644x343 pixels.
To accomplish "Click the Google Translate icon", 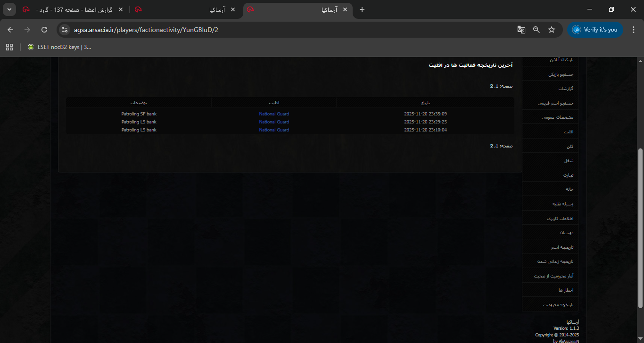I will [x=521, y=30].
